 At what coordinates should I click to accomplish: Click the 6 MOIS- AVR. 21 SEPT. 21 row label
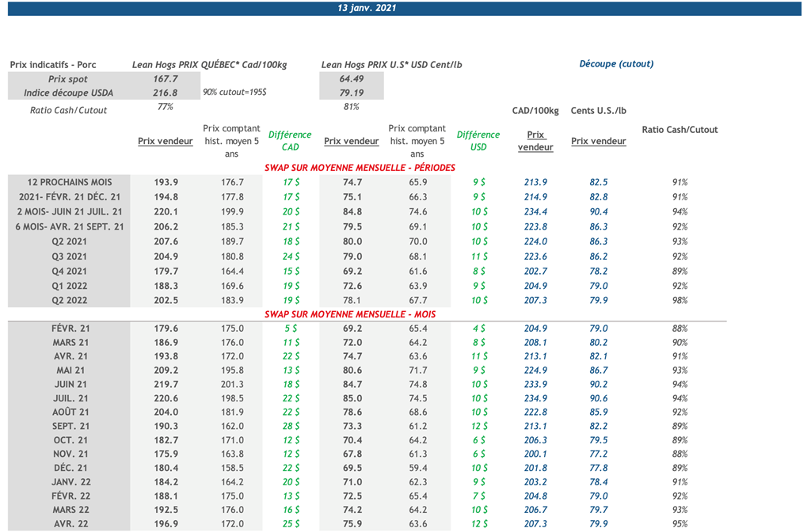[x=70, y=226]
